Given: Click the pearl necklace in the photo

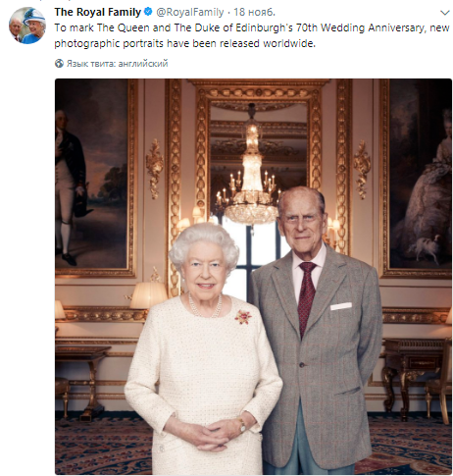Looking at the screenshot, I should 205,307.
